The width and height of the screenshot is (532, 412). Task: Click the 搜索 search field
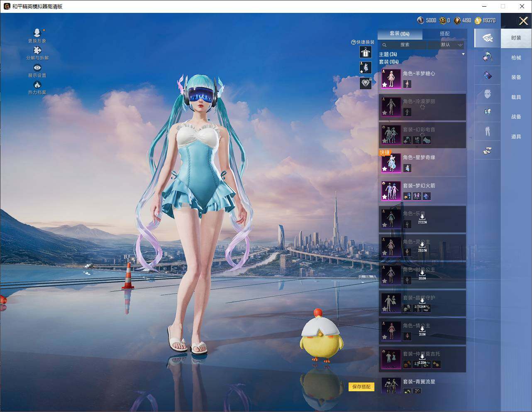point(405,45)
